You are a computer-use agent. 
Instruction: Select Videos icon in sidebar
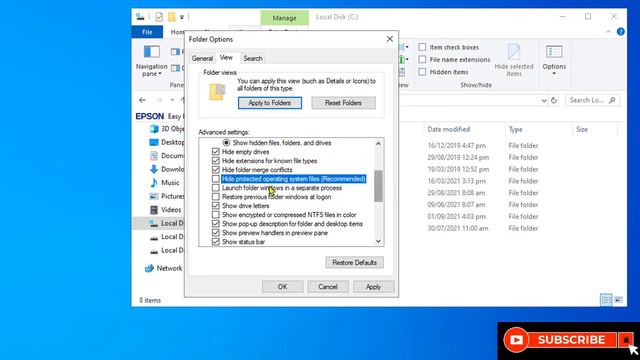[x=154, y=210]
